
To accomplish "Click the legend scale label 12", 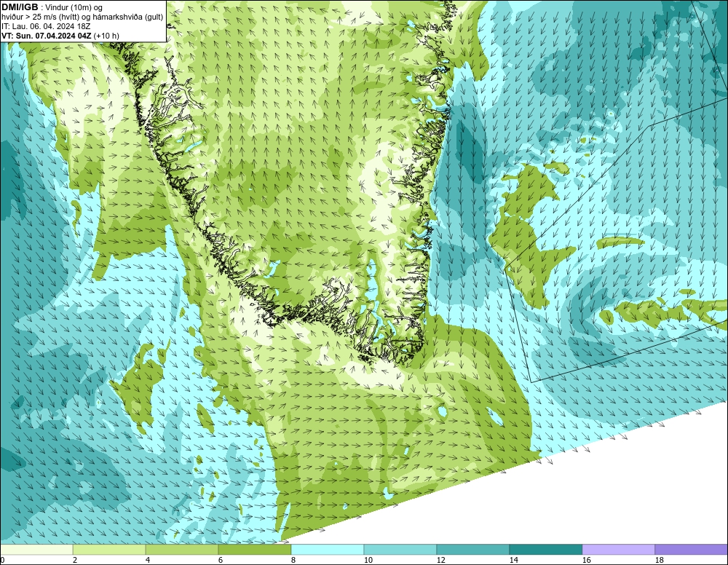I will click(441, 560).
